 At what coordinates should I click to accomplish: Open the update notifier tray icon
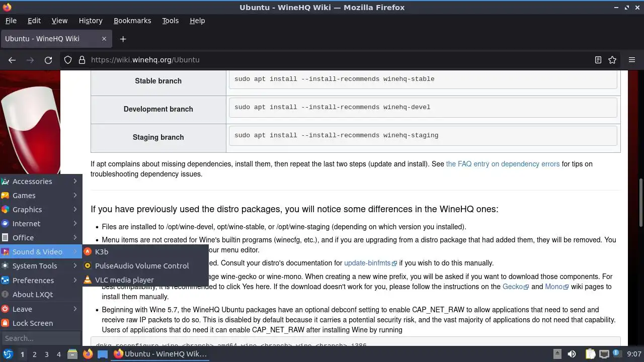pos(617,354)
